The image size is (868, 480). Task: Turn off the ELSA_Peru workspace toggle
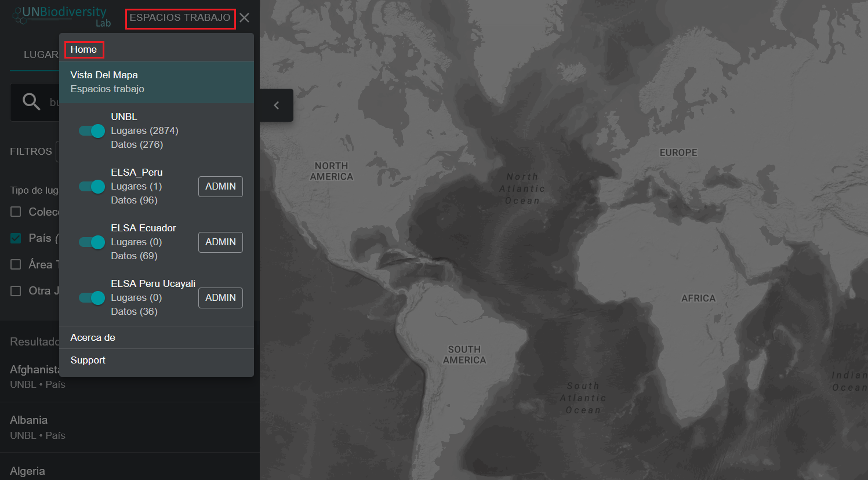92,187
